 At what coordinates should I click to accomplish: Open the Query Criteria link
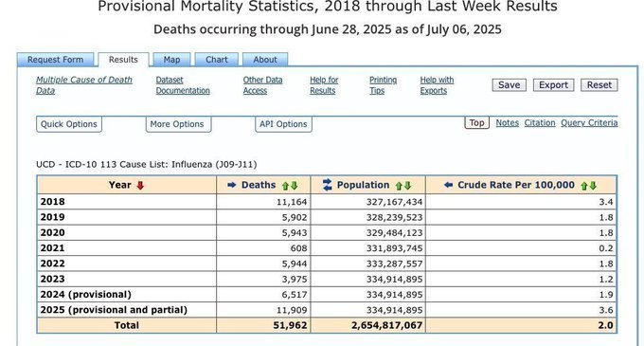589,123
